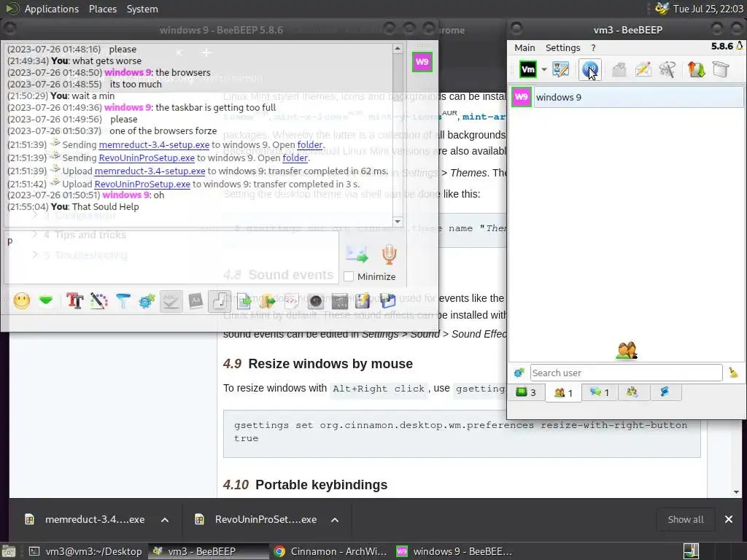747x560 pixels.
Task: Open chat settings gear icon in toolbar
Action: coord(147,301)
